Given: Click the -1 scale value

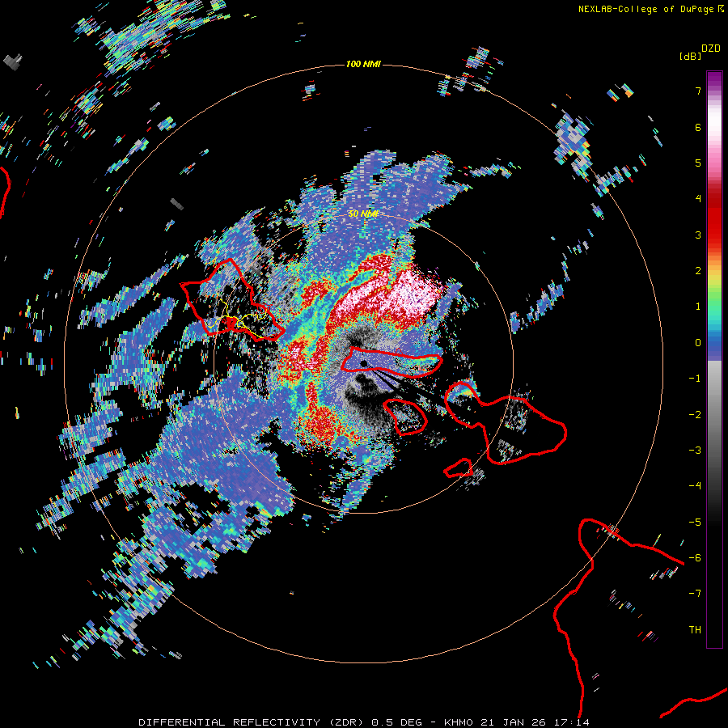Looking at the screenshot, I should (x=695, y=379).
